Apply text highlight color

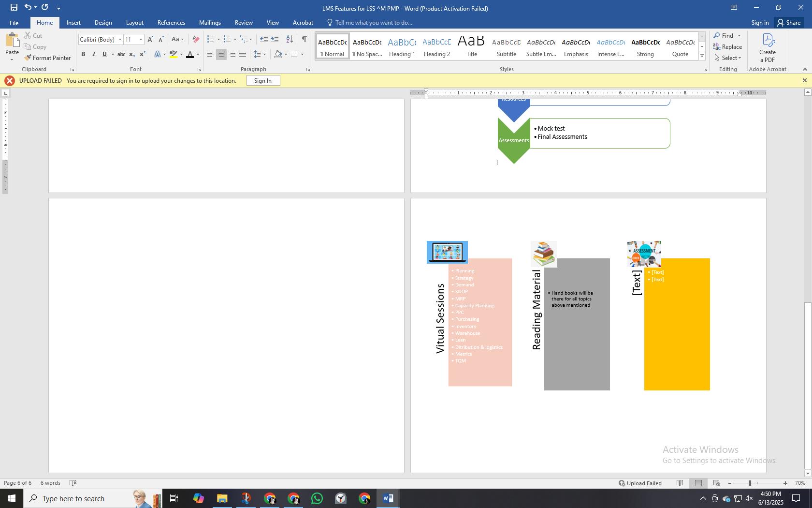pos(174,54)
